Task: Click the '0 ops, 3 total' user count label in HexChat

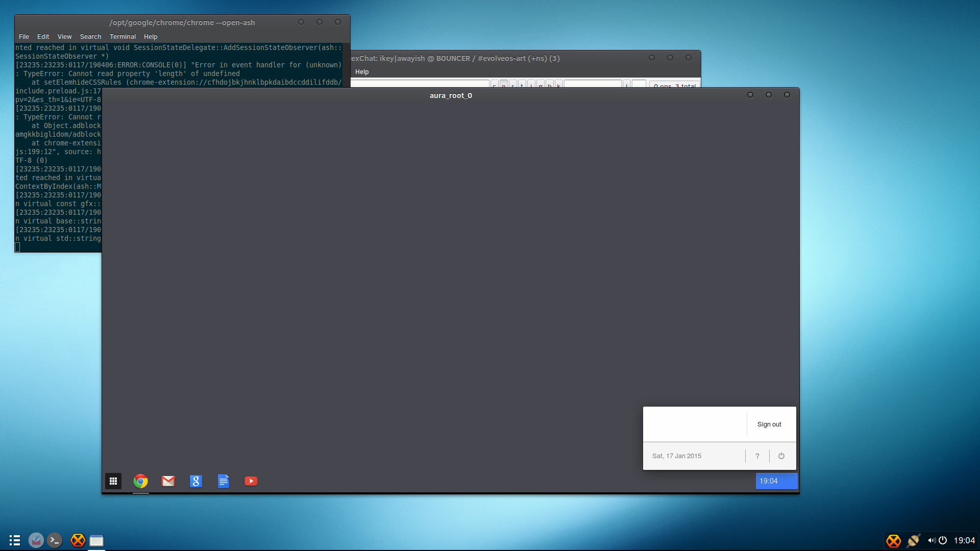Action: 675,85
